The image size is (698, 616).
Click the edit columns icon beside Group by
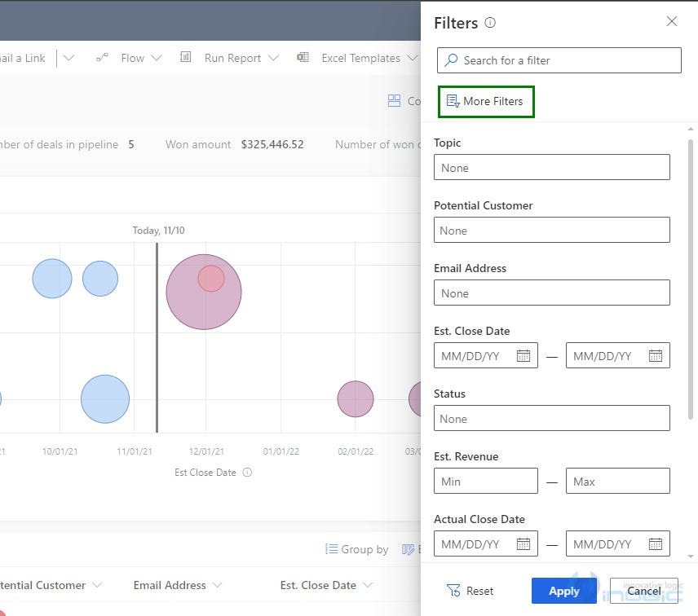[x=408, y=549]
